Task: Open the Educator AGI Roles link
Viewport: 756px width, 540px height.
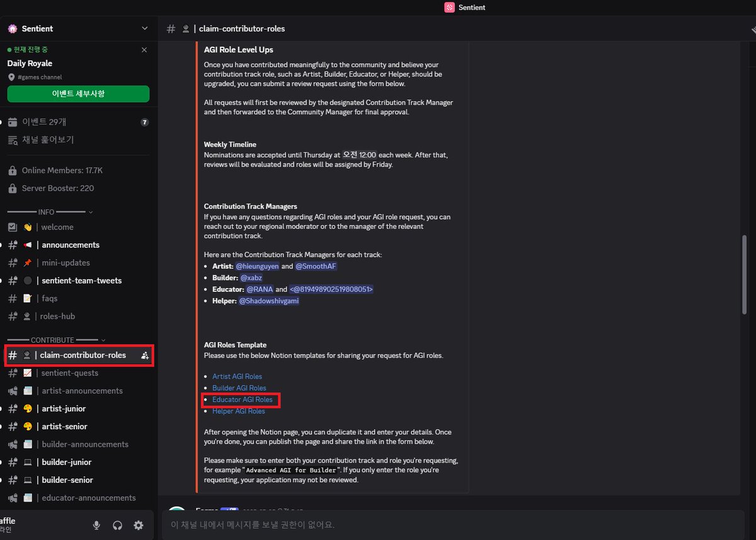Action: click(x=243, y=399)
